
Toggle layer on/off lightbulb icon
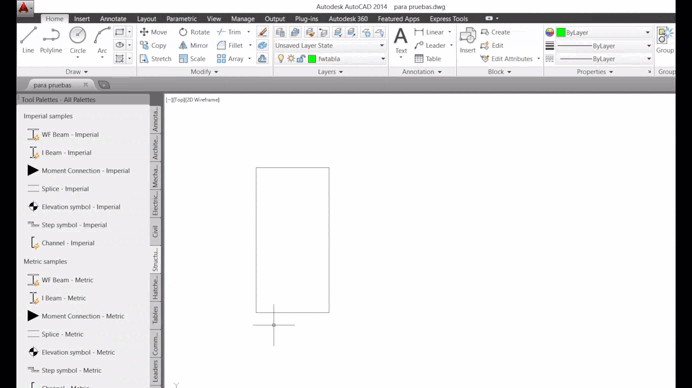pos(281,59)
